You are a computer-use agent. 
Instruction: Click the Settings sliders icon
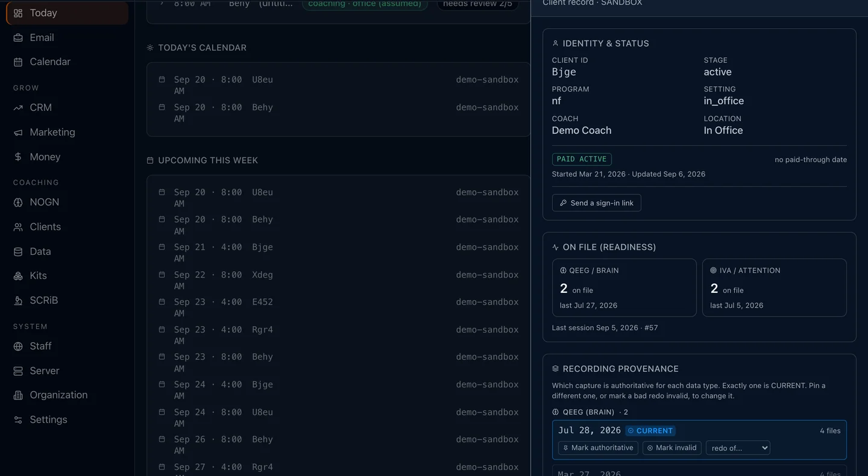(x=18, y=419)
